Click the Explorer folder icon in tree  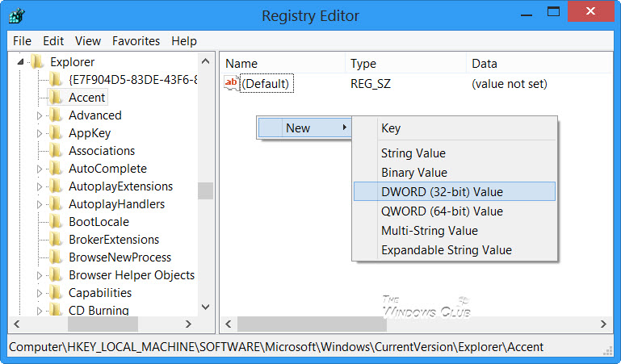[x=37, y=62]
